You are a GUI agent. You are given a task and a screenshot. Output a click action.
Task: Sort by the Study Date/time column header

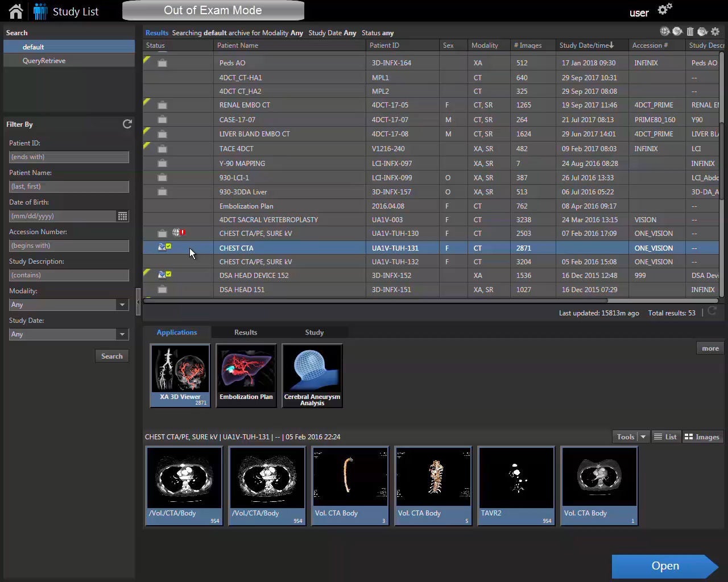592,45
